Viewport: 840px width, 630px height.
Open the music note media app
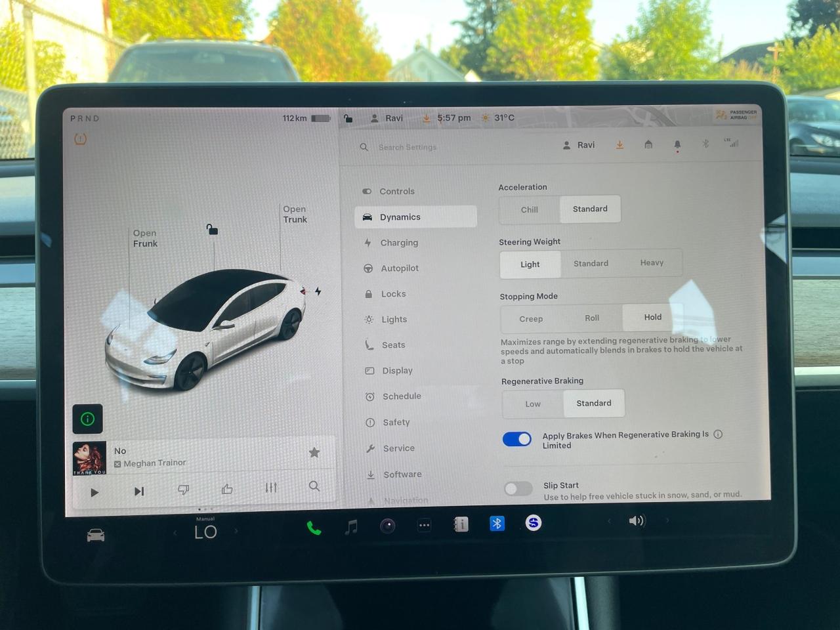click(x=352, y=526)
